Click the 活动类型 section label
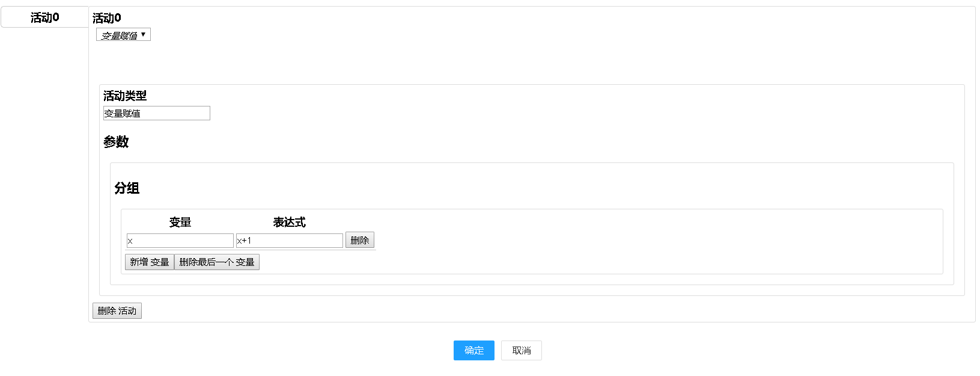The image size is (980, 376). (x=125, y=96)
